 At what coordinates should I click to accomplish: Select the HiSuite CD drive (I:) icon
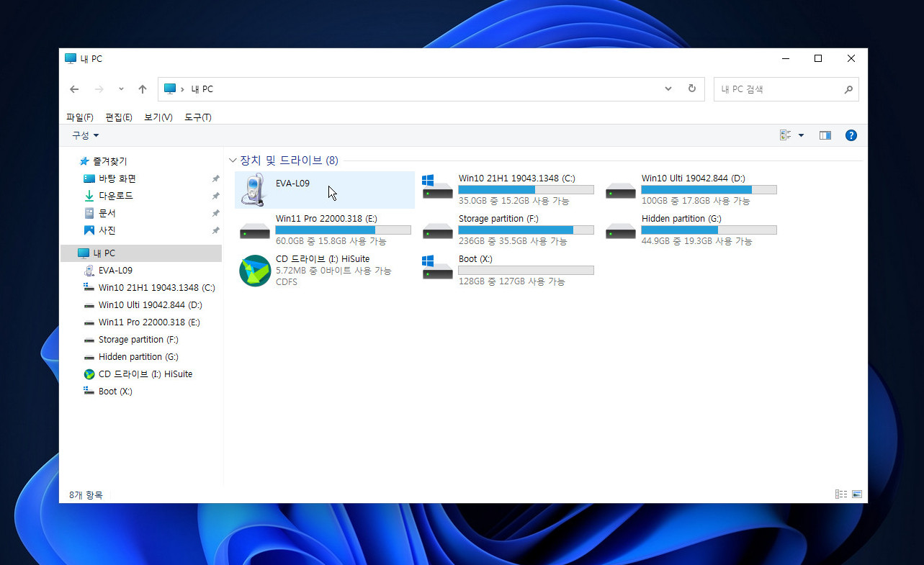(255, 271)
